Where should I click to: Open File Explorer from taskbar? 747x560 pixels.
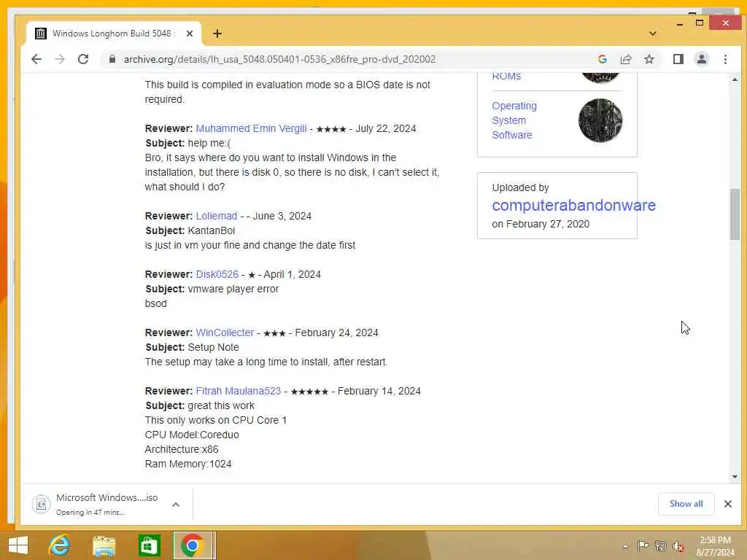pyautogui.click(x=104, y=545)
